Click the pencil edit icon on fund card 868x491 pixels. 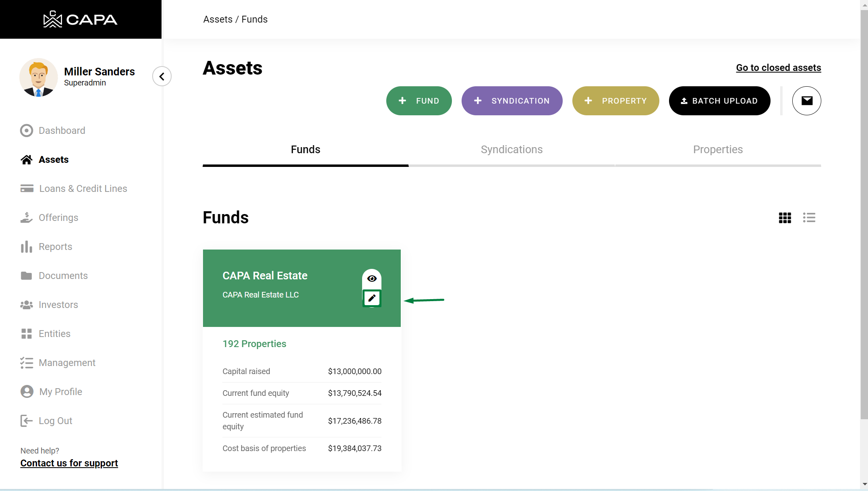[372, 298]
